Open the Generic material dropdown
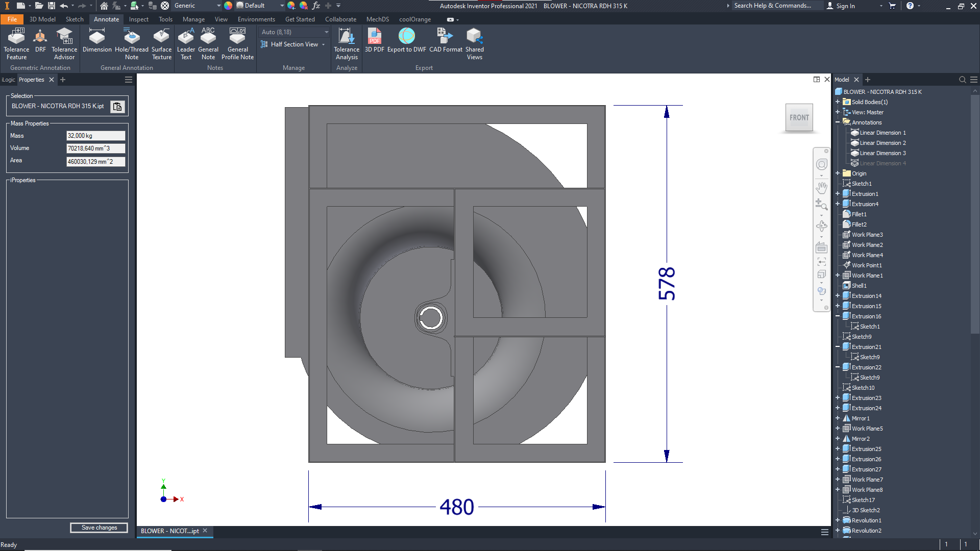 click(x=218, y=6)
